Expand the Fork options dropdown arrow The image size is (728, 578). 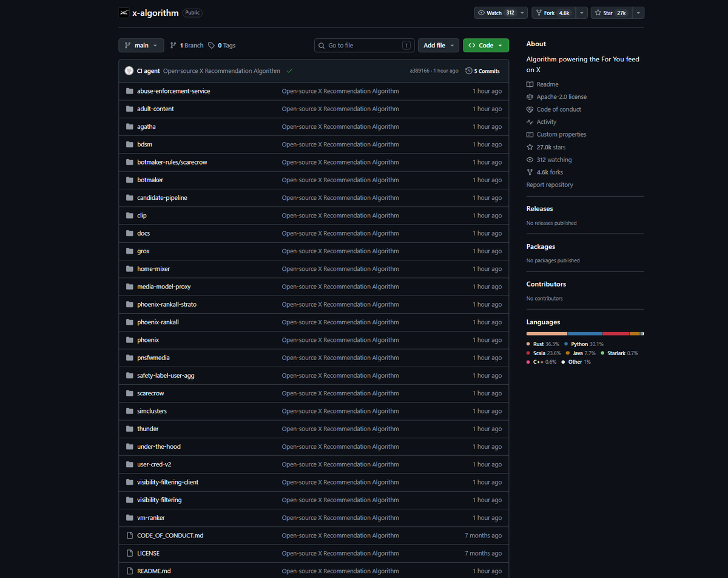click(x=581, y=13)
